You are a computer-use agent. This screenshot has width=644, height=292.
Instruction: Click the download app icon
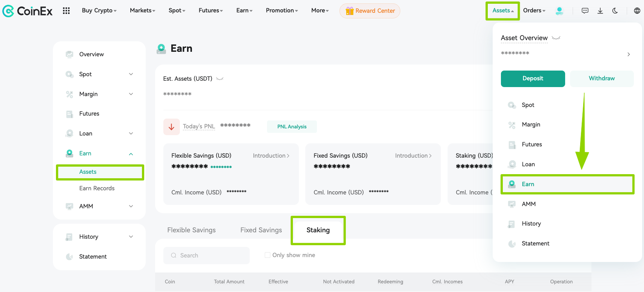click(x=600, y=11)
